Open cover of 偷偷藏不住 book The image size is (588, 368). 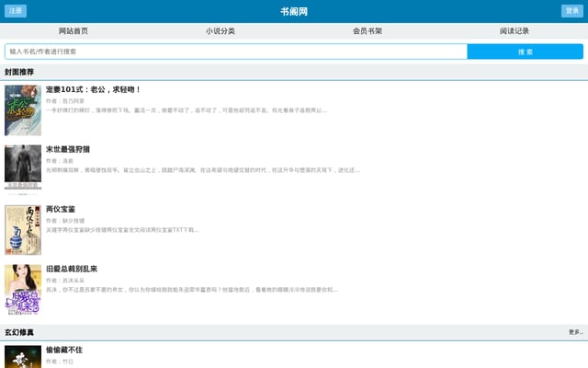(x=23, y=357)
